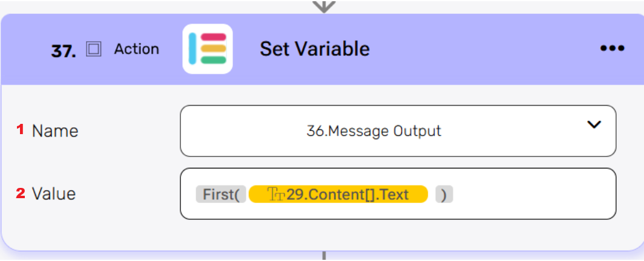Click empty space in the purple step header
The width and height of the screenshot is (644, 261).
pyautogui.click(x=484, y=49)
